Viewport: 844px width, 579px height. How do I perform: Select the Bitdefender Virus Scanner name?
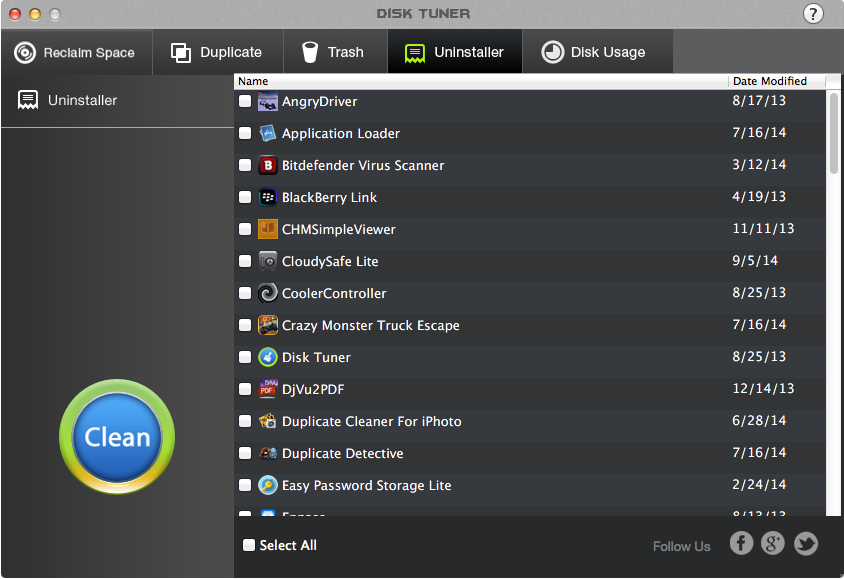(x=363, y=166)
